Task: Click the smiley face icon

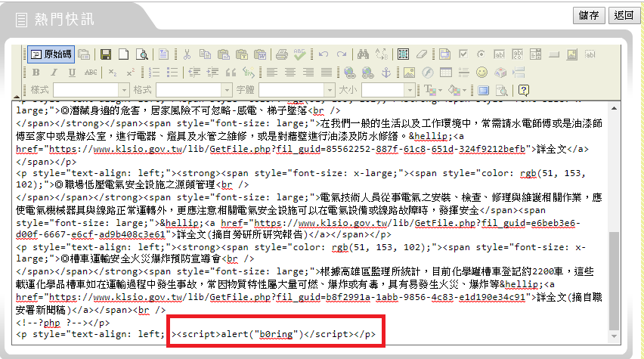Action: tap(481, 73)
